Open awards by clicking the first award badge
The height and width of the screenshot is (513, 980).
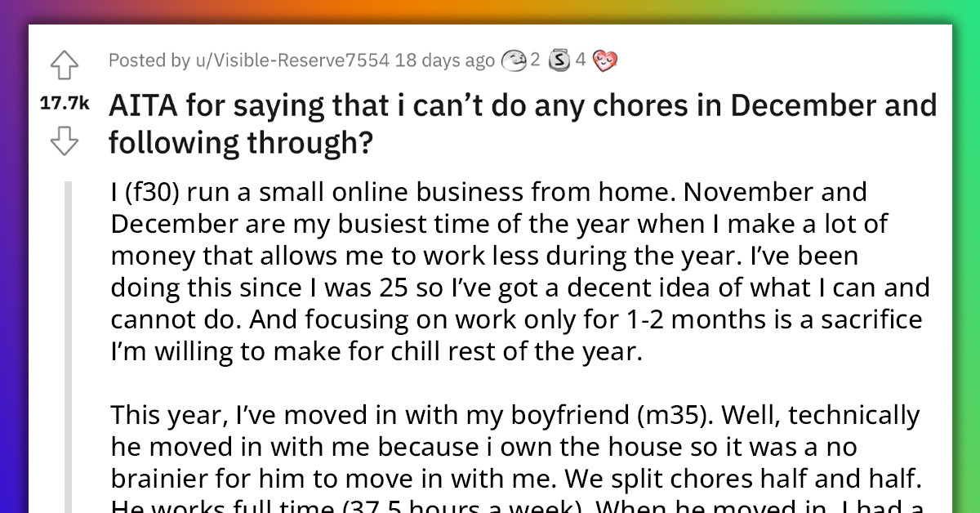[514, 60]
